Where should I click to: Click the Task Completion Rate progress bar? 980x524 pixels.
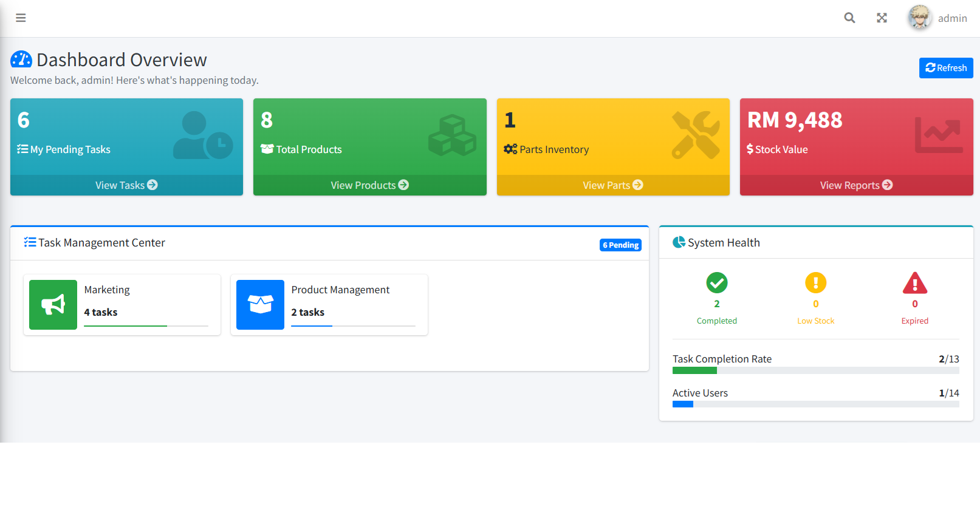pos(815,370)
